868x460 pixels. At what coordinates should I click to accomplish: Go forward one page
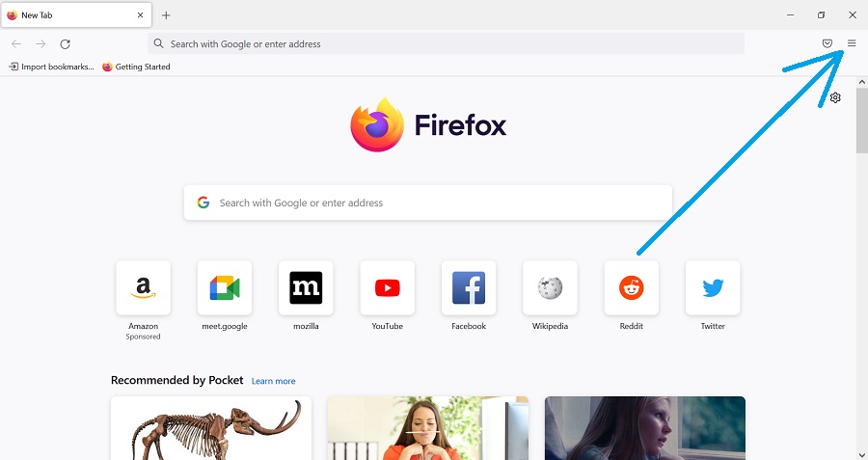[41, 43]
